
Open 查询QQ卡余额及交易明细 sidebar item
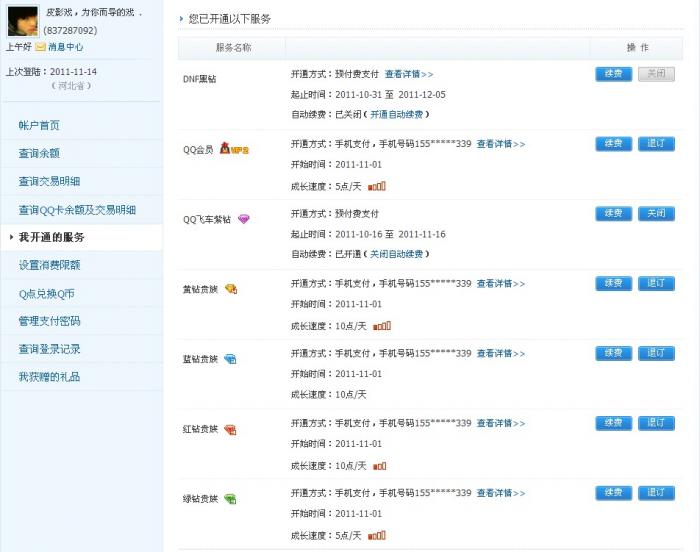click(x=77, y=209)
